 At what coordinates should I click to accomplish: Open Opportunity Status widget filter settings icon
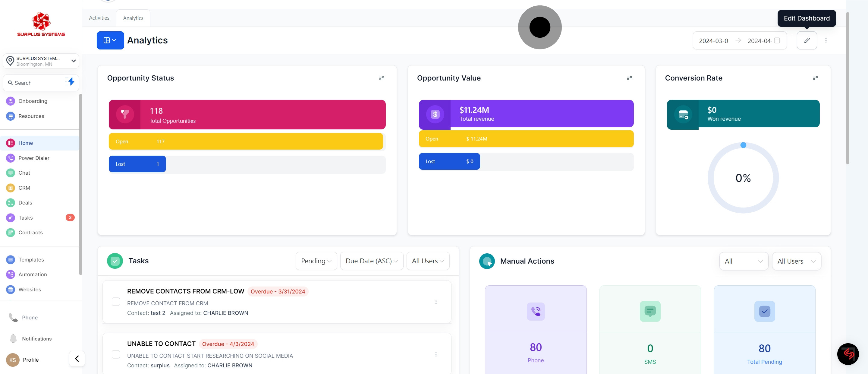coord(382,78)
